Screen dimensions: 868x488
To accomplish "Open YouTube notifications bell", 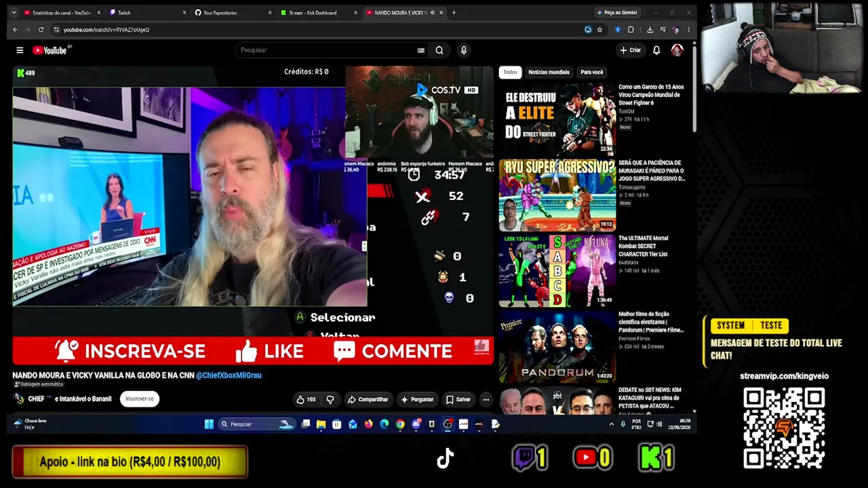I will tap(656, 50).
